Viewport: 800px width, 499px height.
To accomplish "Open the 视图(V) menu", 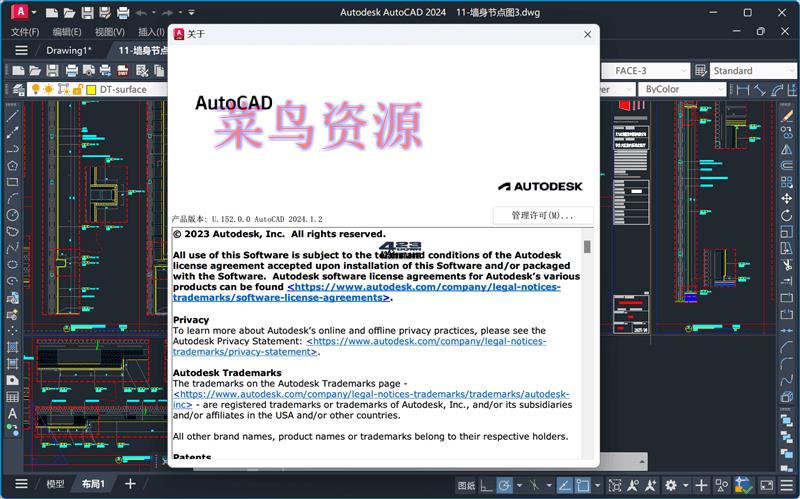I will 110,32.
